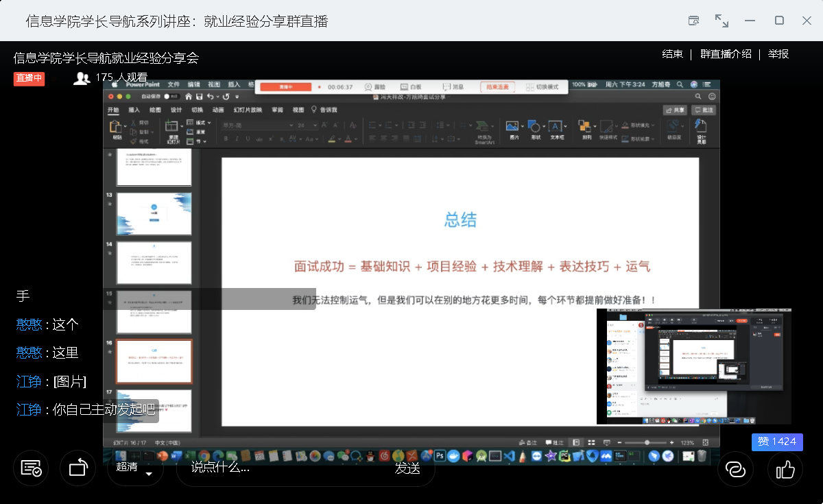Click the fullscreen expand arrows icon

[x=721, y=21]
